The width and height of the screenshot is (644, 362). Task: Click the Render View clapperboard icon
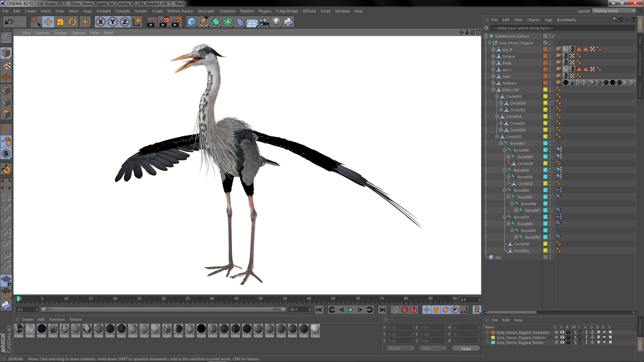[152, 22]
